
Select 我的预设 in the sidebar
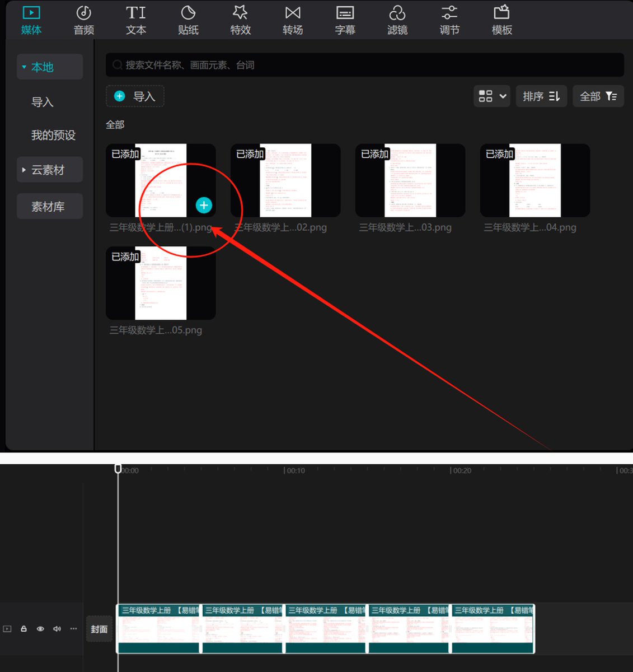pyautogui.click(x=53, y=135)
